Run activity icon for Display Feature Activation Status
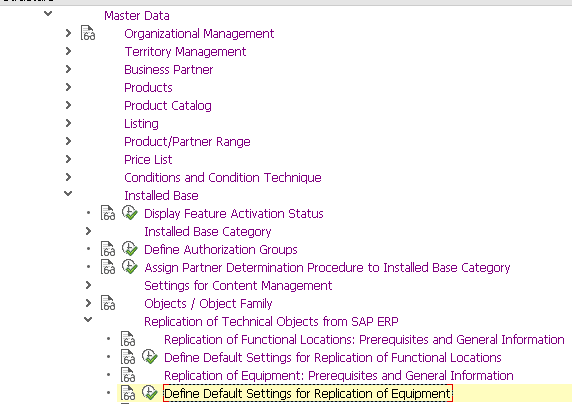The width and height of the screenshot is (572, 404). [130, 213]
